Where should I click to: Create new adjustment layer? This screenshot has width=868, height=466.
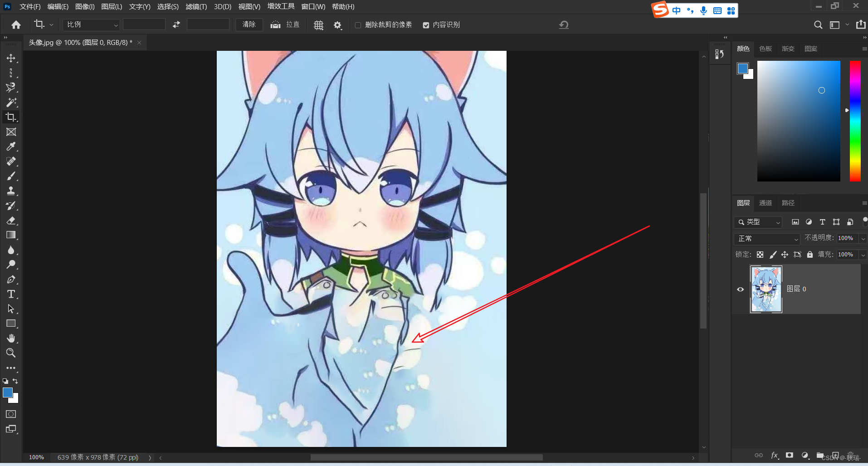pyautogui.click(x=805, y=455)
